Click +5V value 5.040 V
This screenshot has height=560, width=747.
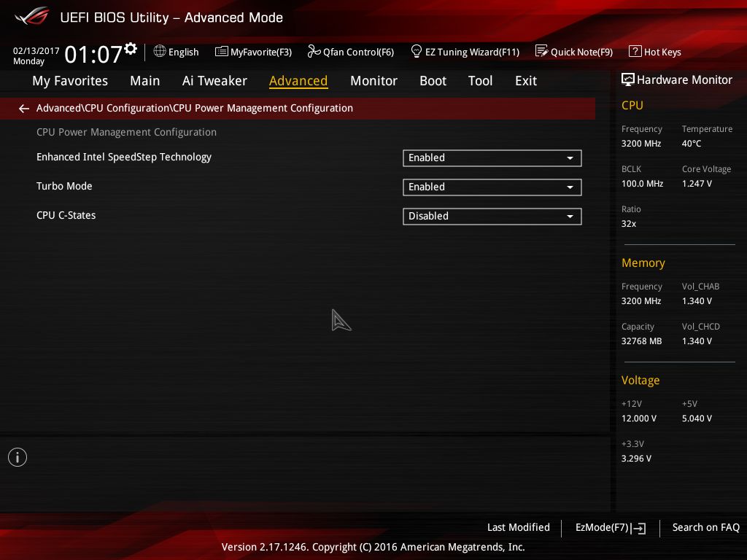697,418
